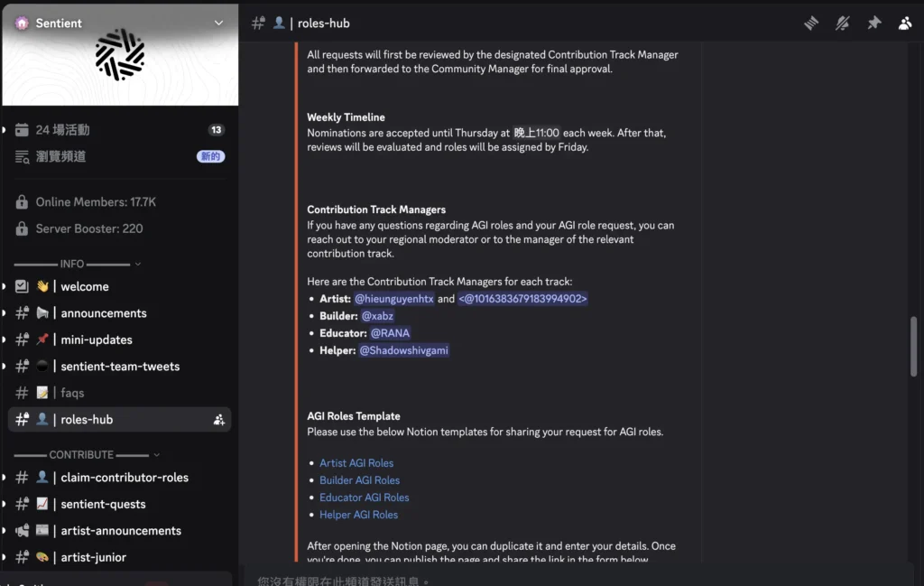Image resolution: width=924 pixels, height=586 pixels.
Task: Click the Sentient server logo banner
Action: 120,55
